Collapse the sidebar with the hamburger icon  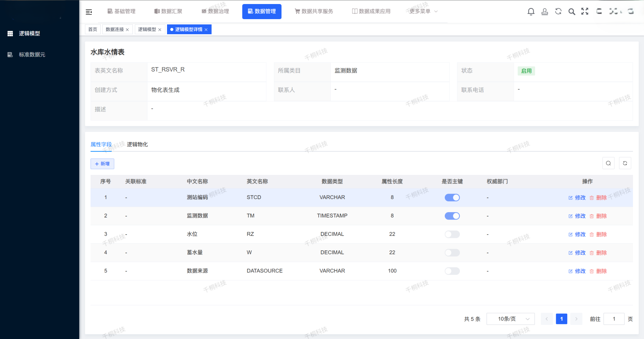pos(89,12)
